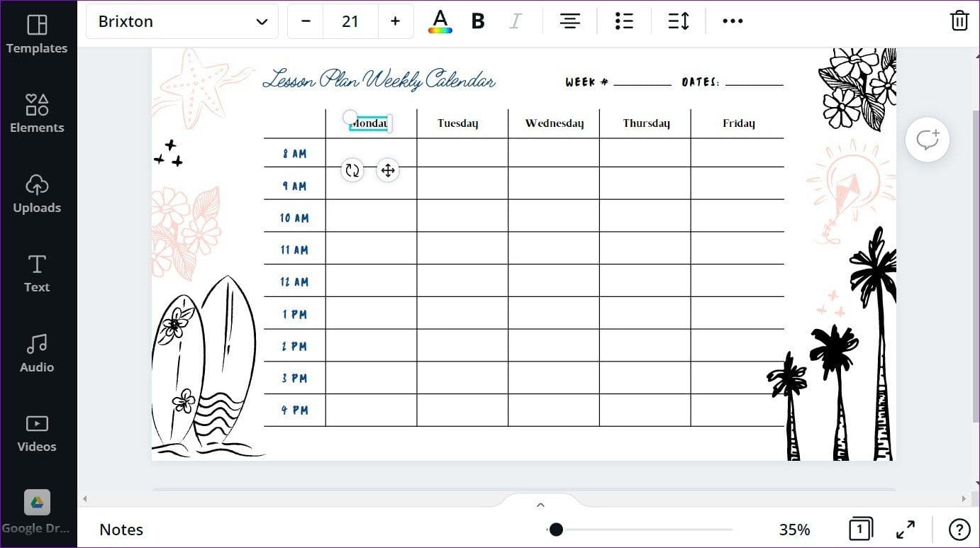Select the black flowers illustration at top right

coord(858,89)
